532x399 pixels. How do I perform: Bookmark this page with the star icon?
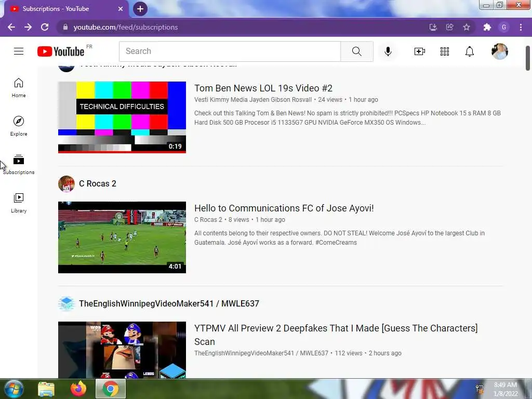coord(467,27)
